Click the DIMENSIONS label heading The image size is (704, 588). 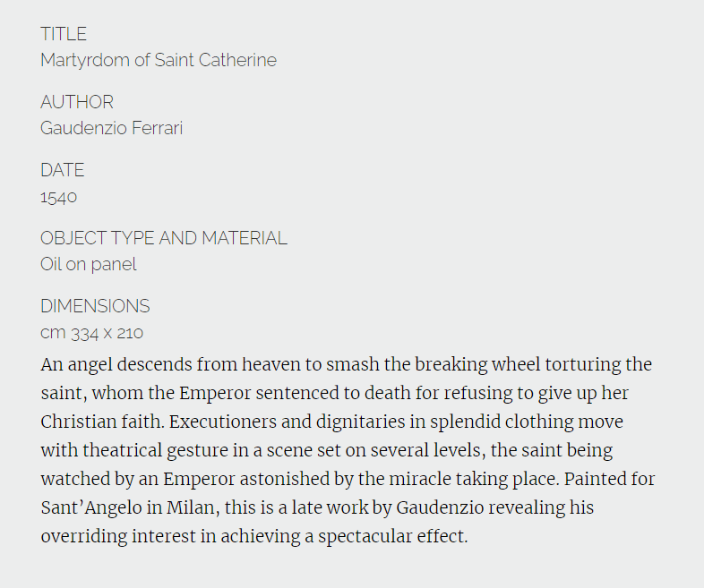click(x=95, y=306)
